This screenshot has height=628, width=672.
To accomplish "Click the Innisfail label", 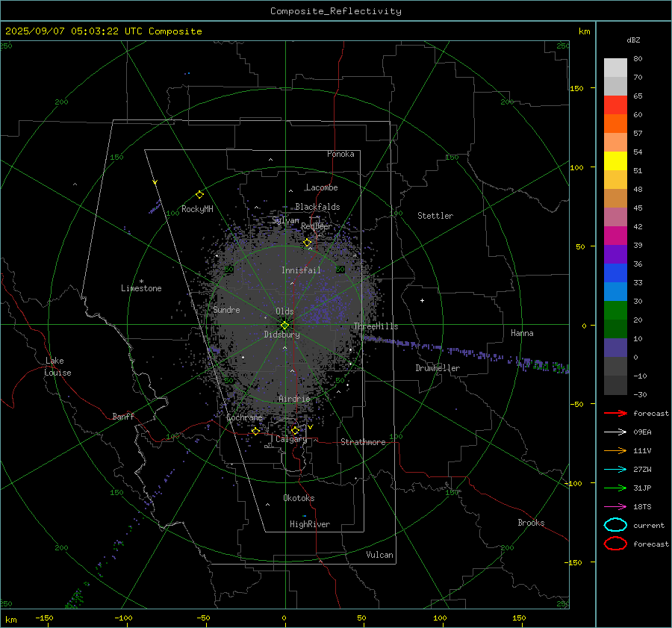I will (301, 270).
